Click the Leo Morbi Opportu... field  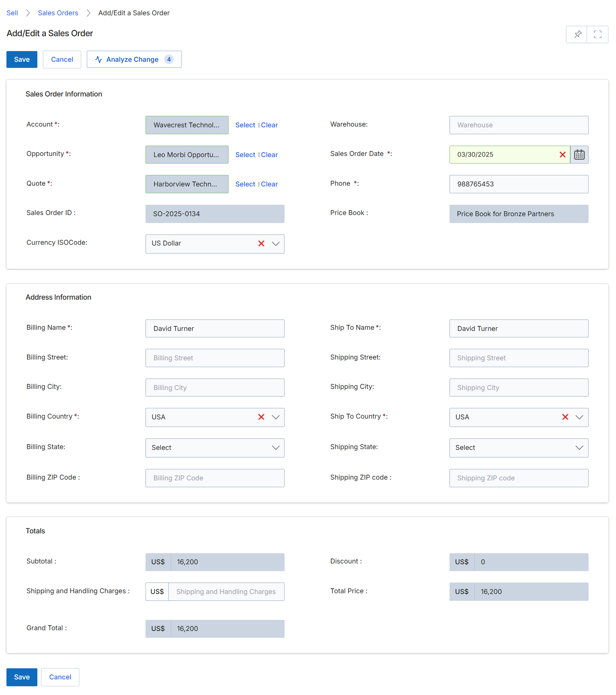(187, 155)
